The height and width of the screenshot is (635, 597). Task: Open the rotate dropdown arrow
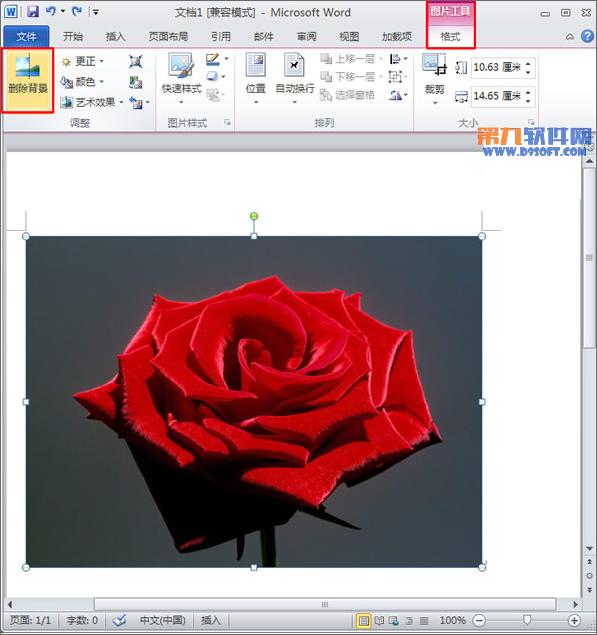[405, 95]
